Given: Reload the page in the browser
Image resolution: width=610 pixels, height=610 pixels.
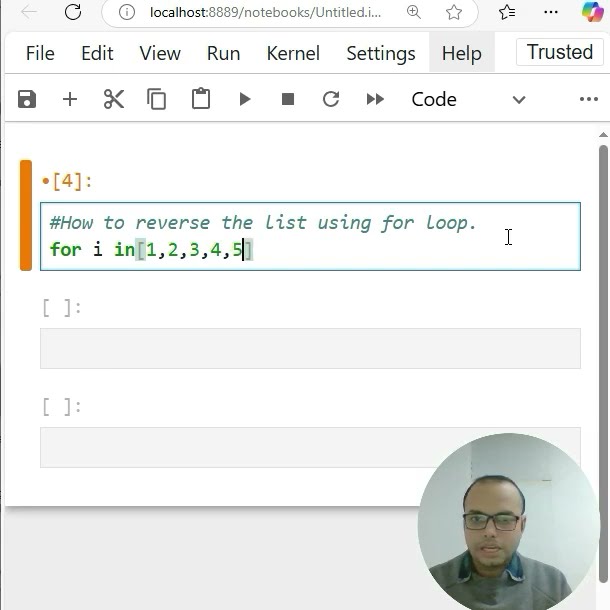Looking at the screenshot, I should pos(73,12).
